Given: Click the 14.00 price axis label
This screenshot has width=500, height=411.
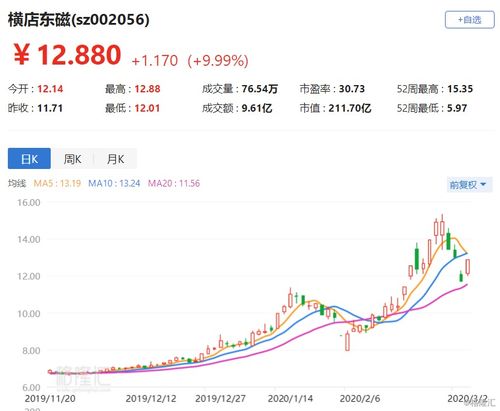Looking at the screenshot, I should click(29, 239).
